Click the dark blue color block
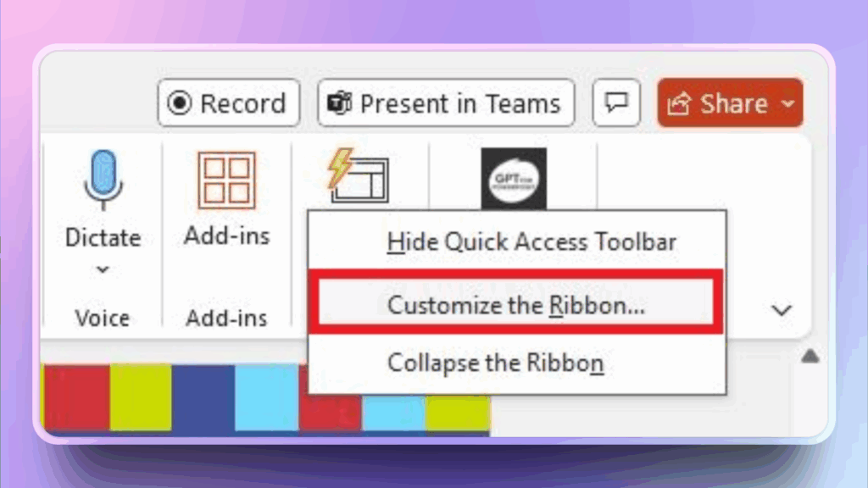 coord(203,397)
